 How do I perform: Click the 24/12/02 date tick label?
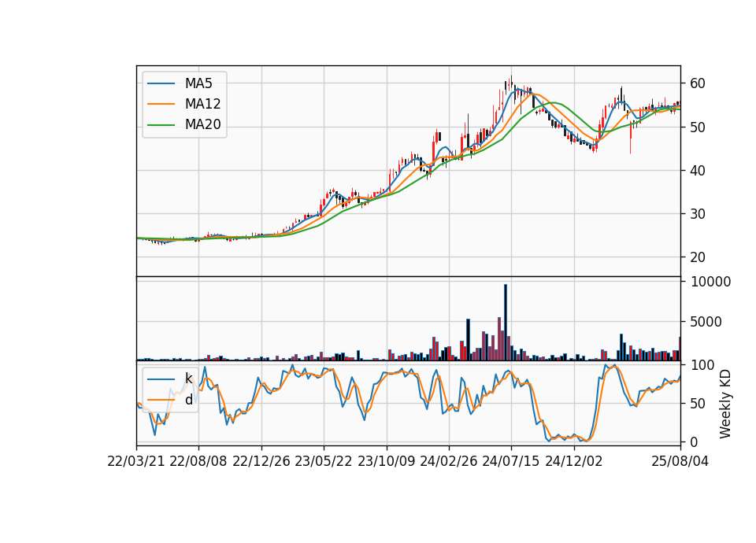[x=574, y=462]
